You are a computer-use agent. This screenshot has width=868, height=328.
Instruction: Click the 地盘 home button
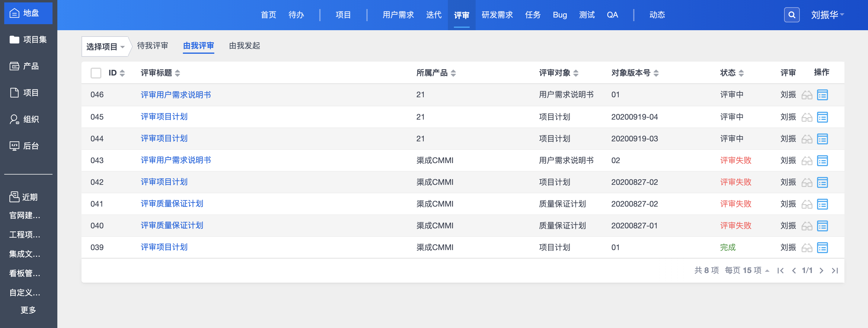coord(28,13)
